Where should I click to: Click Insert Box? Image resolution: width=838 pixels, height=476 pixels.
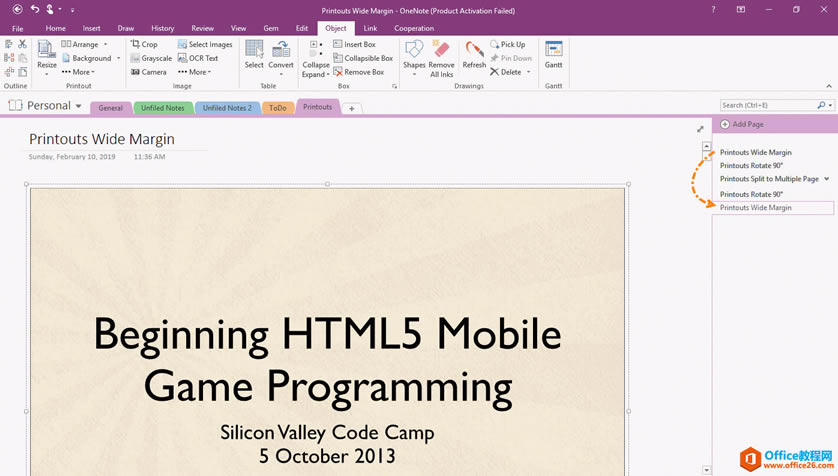coord(354,44)
